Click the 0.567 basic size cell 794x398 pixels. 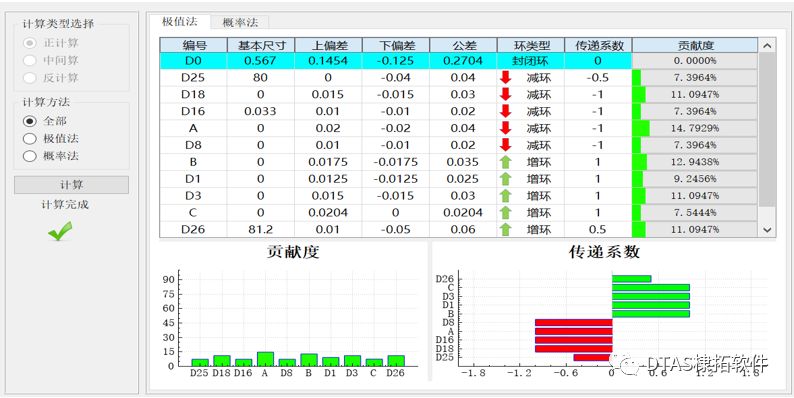click(261, 61)
